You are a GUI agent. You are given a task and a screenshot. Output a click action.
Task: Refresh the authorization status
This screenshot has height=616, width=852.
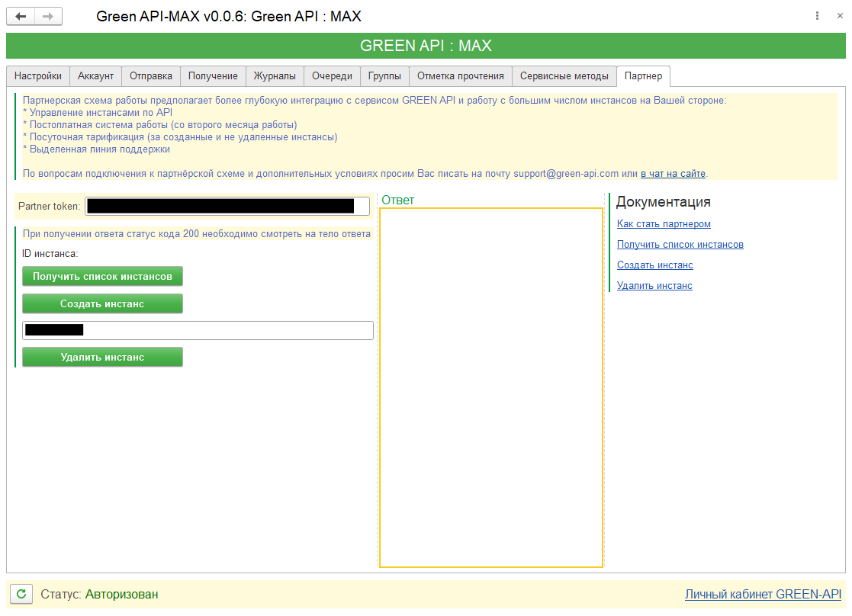click(x=22, y=594)
